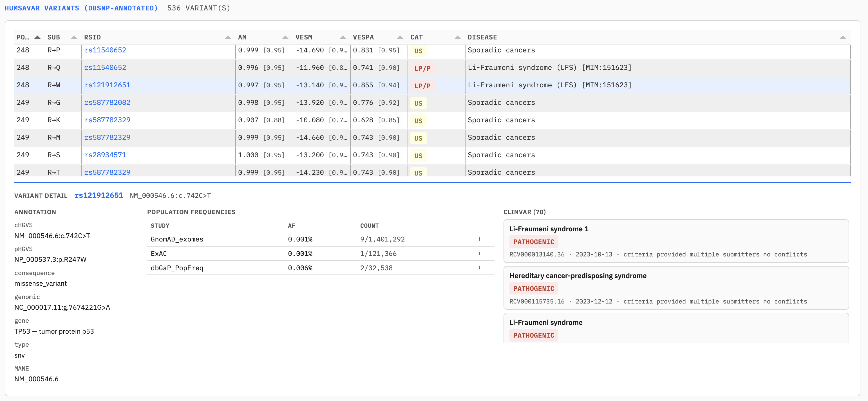Open rs121912651 in variant detail header
The width and height of the screenshot is (868, 401).
pyautogui.click(x=99, y=195)
